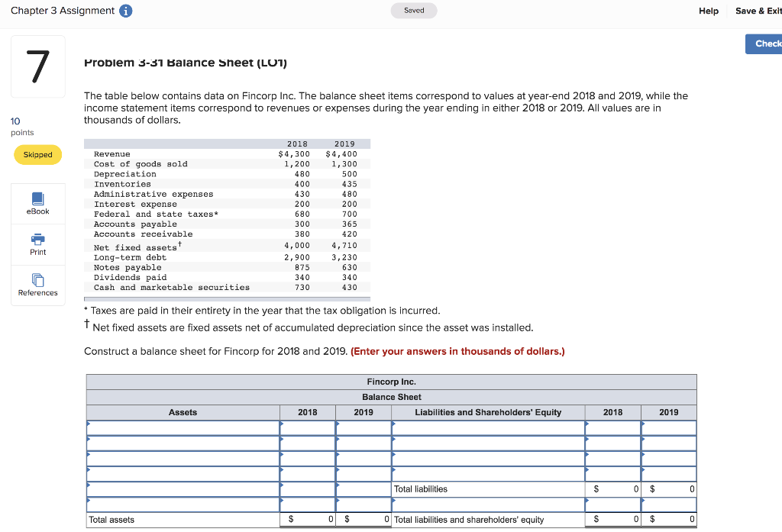This screenshot has width=782, height=532.
Task: Select first row 2018 assets value cell
Action: (x=308, y=427)
